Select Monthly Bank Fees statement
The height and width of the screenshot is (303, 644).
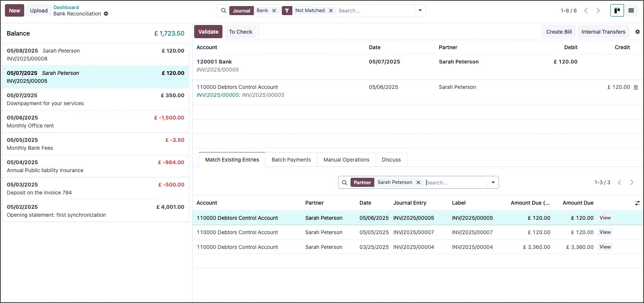pyautogui.click(x=96, y=144)
